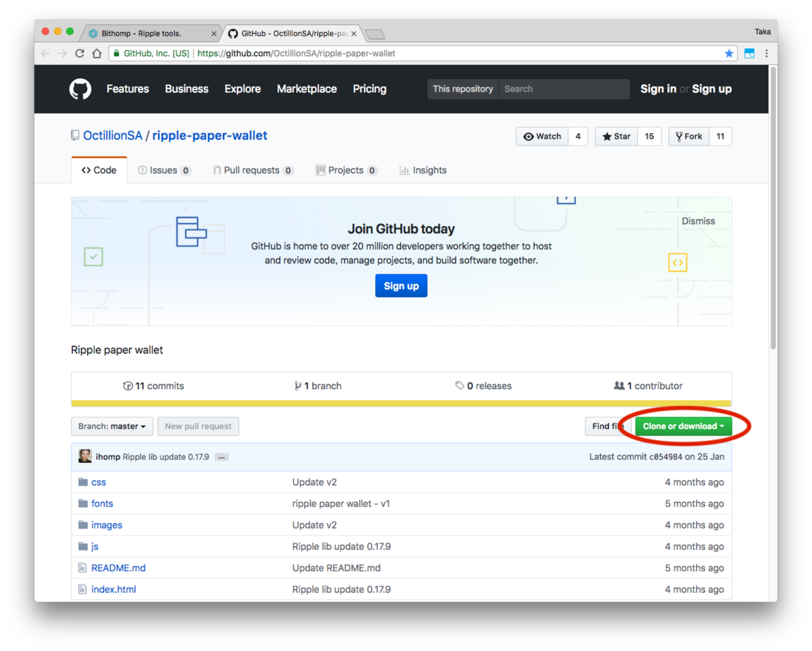Open a new browser tab
Screen dimensions: 812x651
(375, 34)
